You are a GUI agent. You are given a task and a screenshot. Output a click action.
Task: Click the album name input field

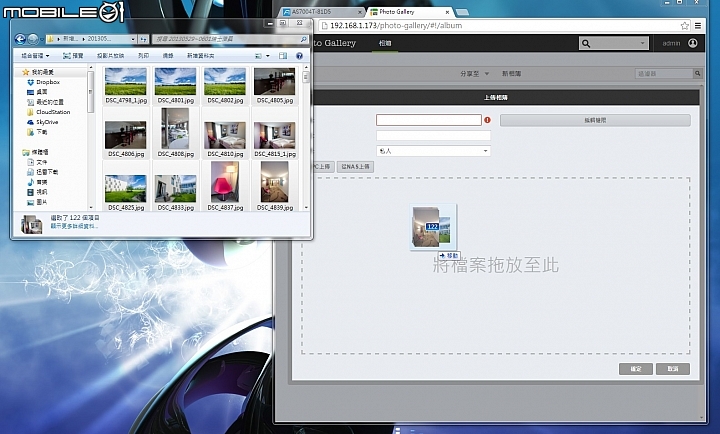429,120
